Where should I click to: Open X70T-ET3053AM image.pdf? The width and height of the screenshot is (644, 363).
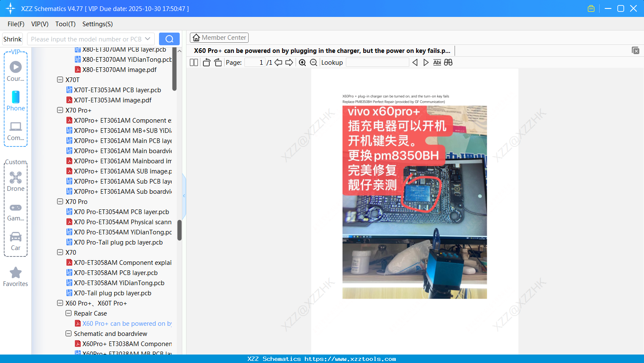[x=109, y=100]
